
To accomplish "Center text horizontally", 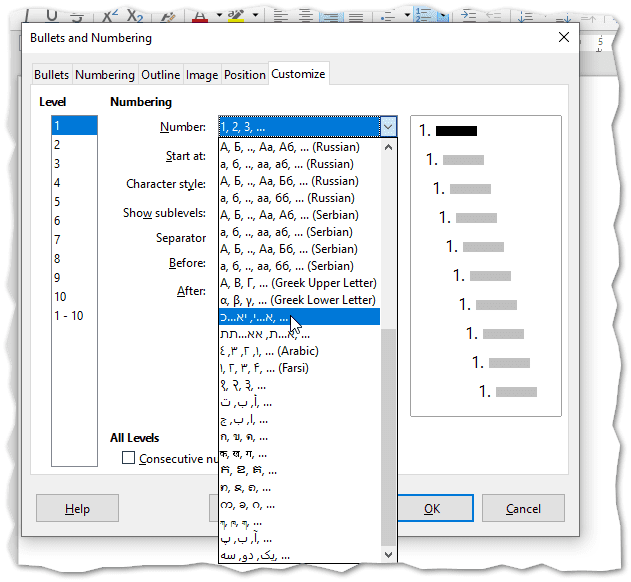I will [306, 16].
